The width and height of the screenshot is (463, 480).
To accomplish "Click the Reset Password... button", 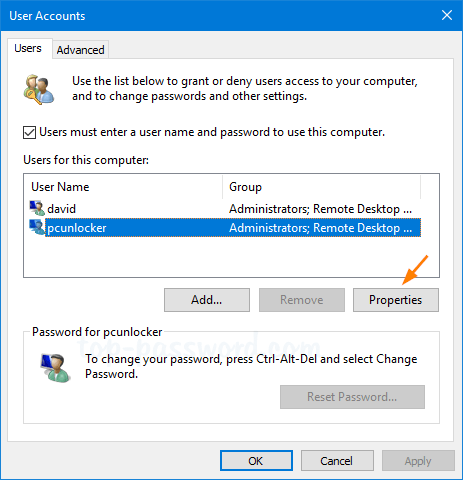I will point(352,397).
